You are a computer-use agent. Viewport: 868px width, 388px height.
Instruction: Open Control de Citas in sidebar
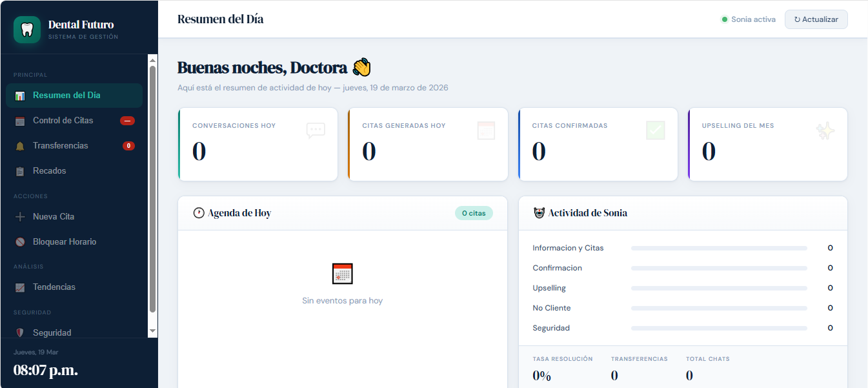click(63, 121)
